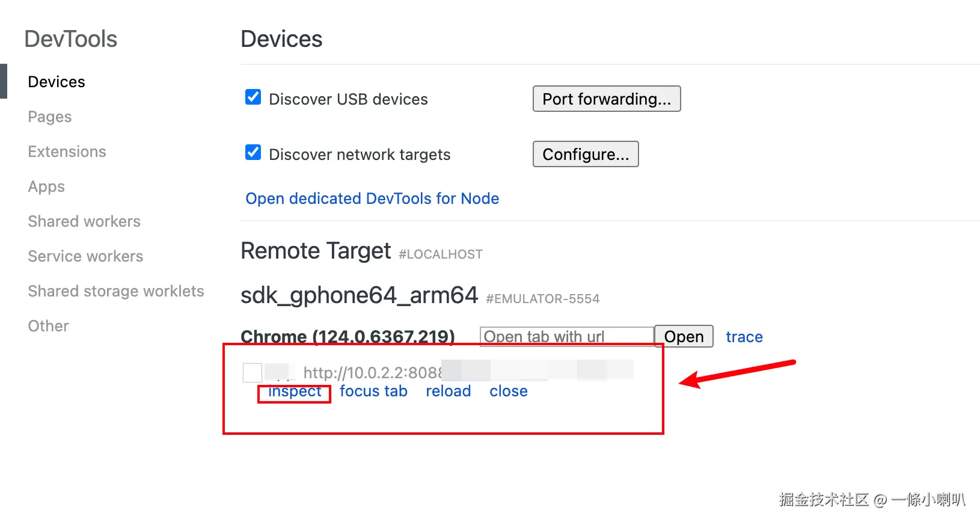Screen dimensions: 980x522
Task: Open the Apps sidebar item
Action: 46,186
